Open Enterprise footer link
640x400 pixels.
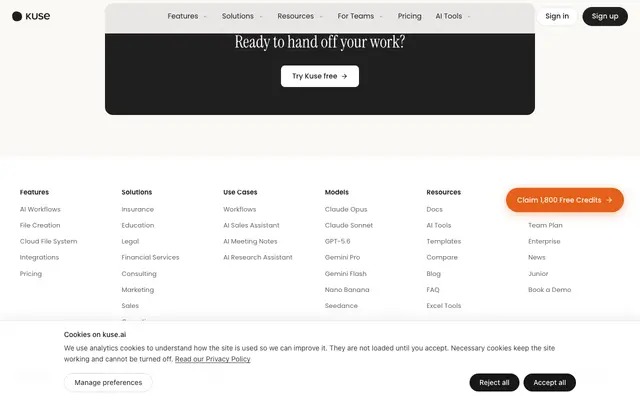point(544,242)
